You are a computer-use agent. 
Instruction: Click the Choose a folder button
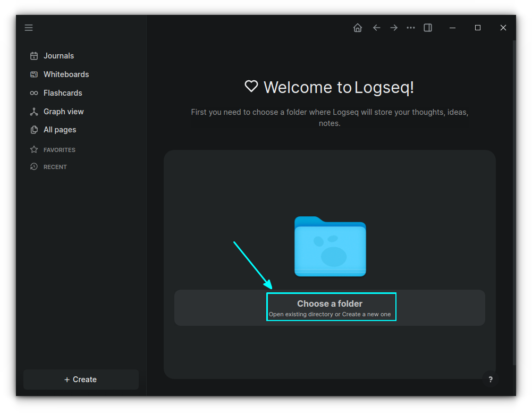331,307
